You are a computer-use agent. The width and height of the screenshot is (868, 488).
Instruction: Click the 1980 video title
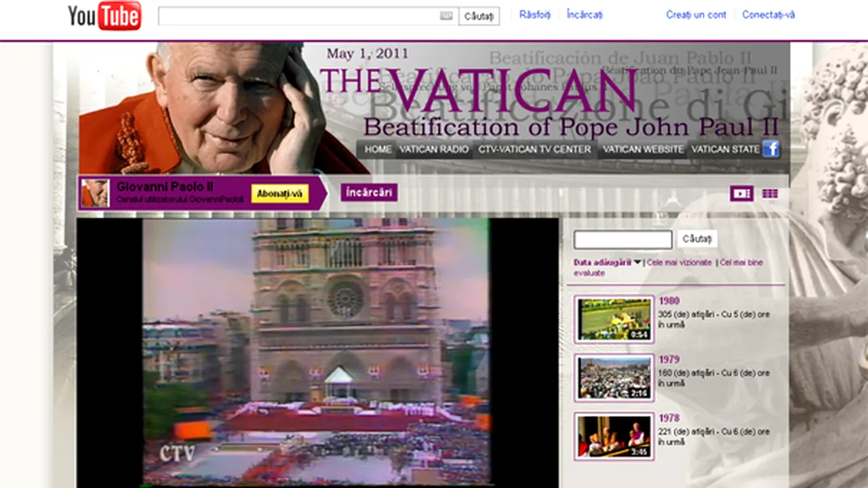[669, 301]
